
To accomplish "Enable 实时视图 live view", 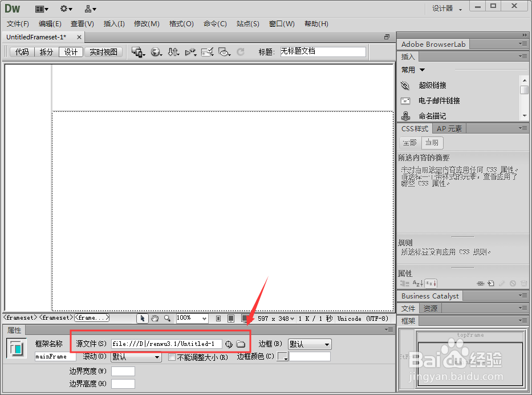I will coord(103,52).
